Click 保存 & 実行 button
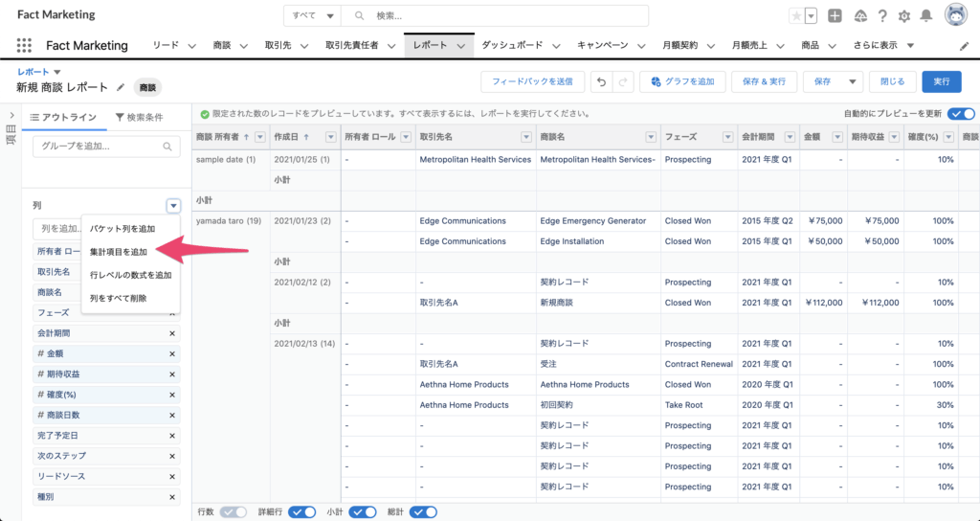Viewport: 980px width, 521px height. (764, 82)
